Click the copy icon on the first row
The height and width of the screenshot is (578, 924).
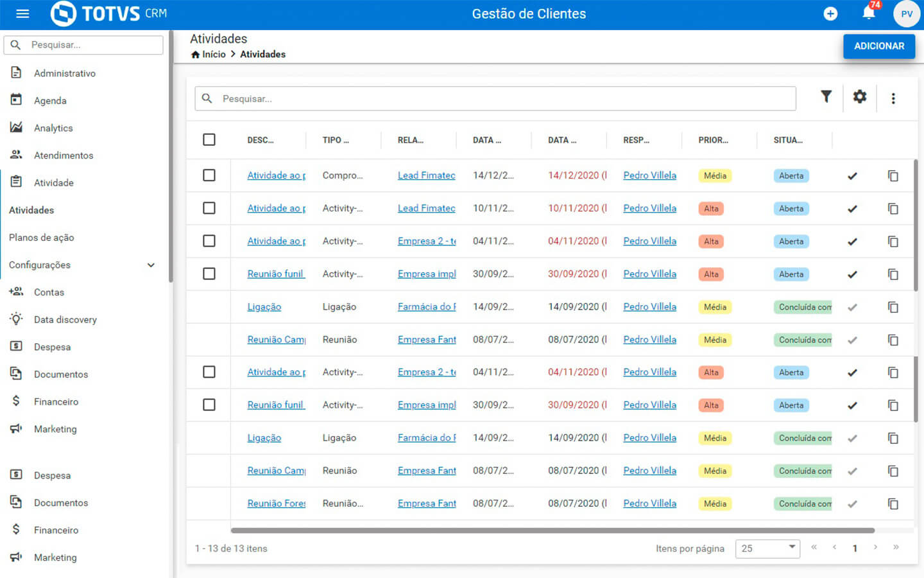point(893,176)
